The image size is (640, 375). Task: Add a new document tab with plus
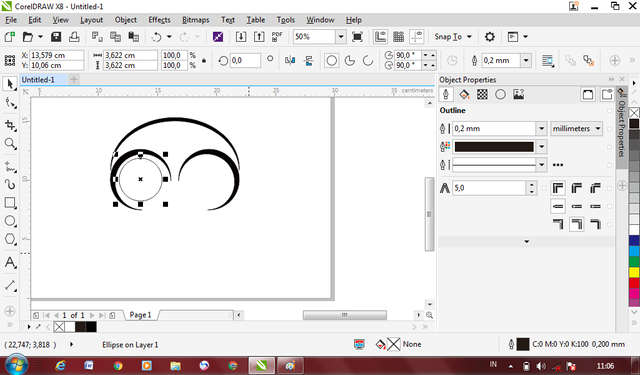(74, 80)
